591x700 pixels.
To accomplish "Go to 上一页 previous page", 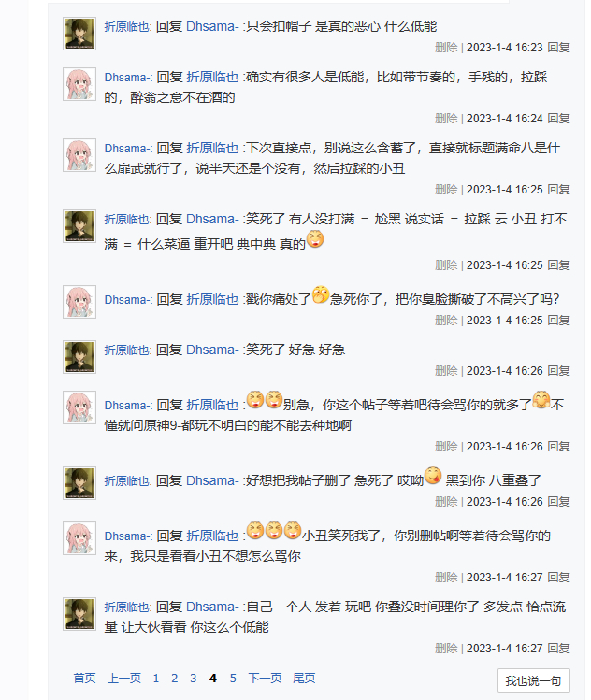I will tap(123, 679).
